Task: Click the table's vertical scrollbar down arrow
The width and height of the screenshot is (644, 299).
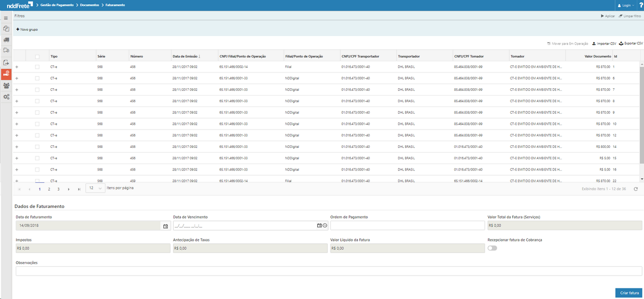Action: pos(642,179)
